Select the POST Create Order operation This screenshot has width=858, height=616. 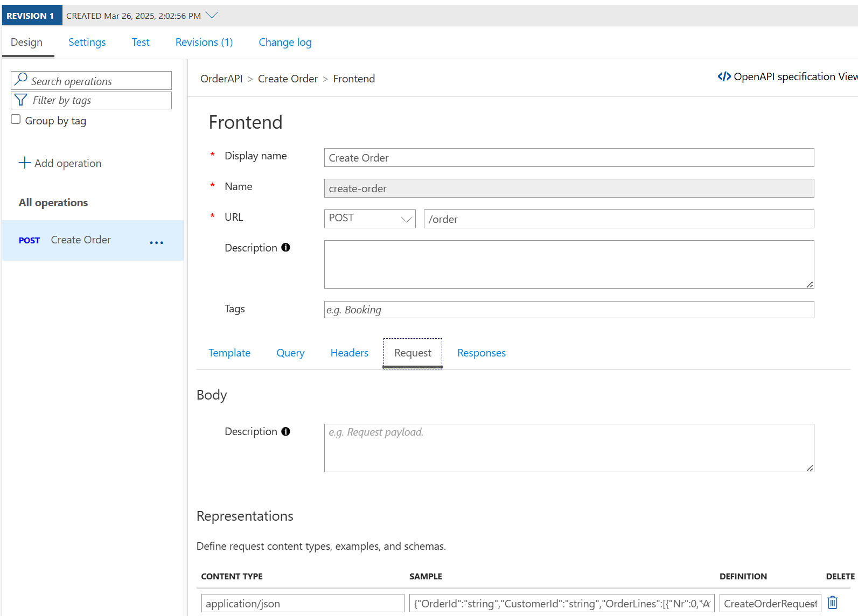[93, 240]
